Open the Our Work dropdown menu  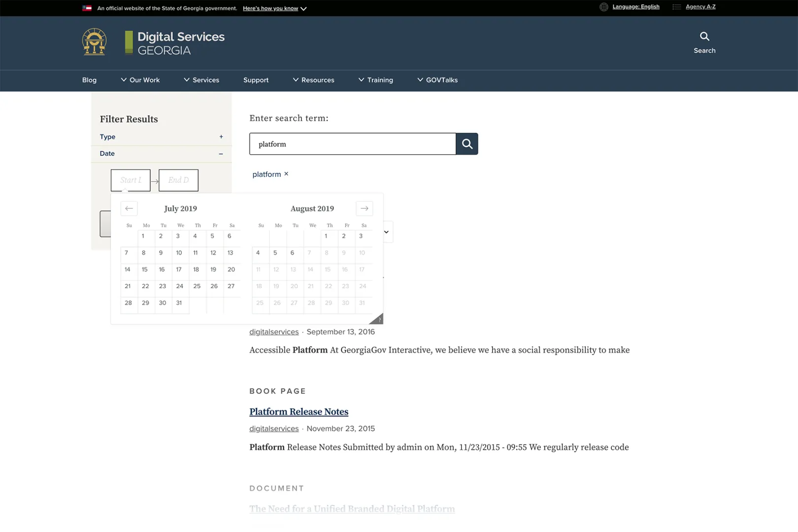144,80
